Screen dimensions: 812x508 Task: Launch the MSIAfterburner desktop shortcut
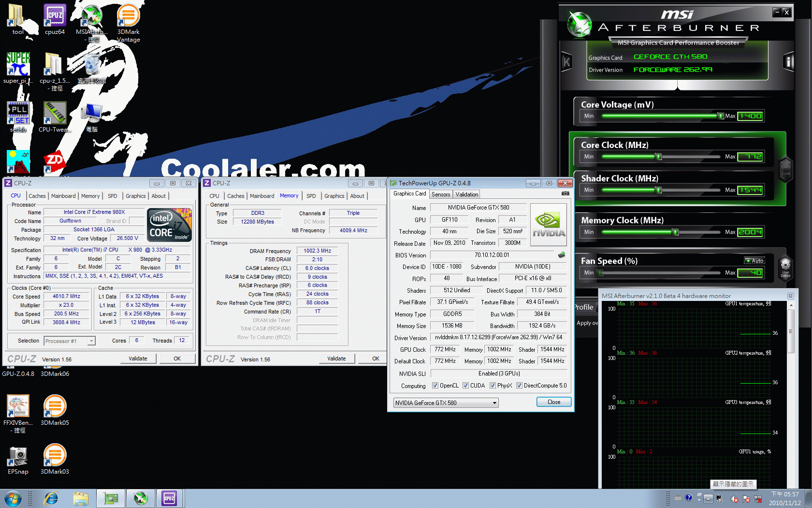(91, 23)
